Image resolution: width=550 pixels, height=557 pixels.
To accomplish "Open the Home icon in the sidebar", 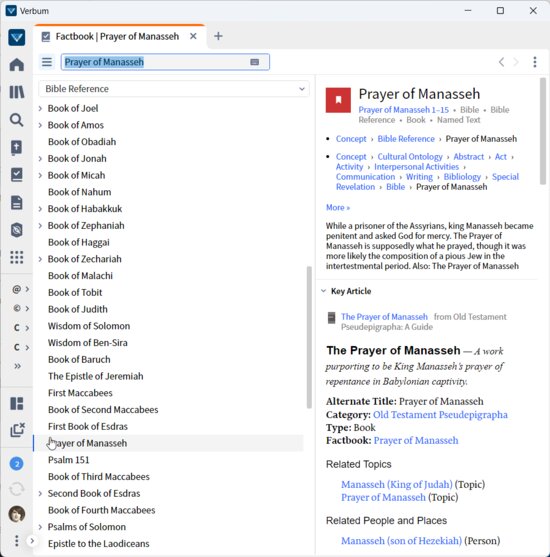I will (17, 65).
